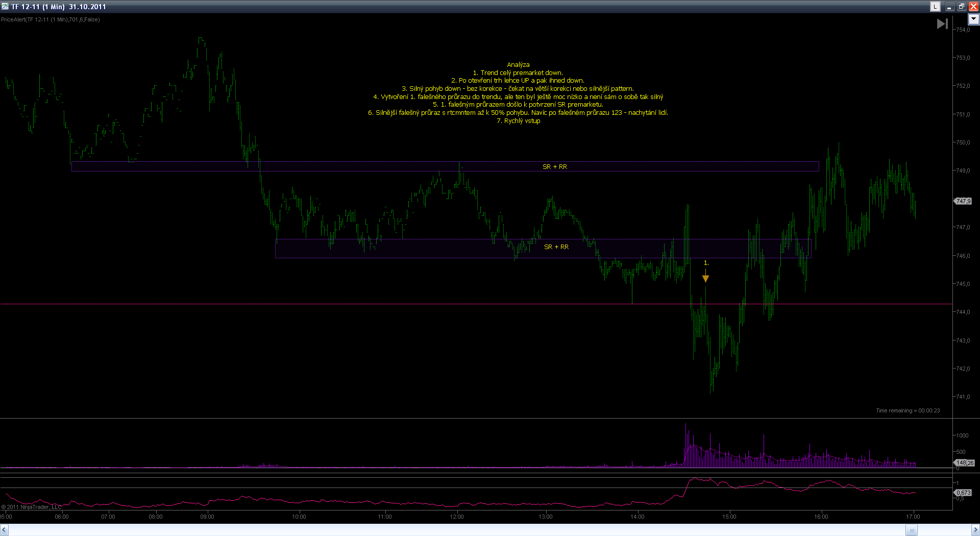This screenshot has height=536, width=980.
Task: Click the horizontal scrollbar thumb
Action: click(x=912, y=530)
